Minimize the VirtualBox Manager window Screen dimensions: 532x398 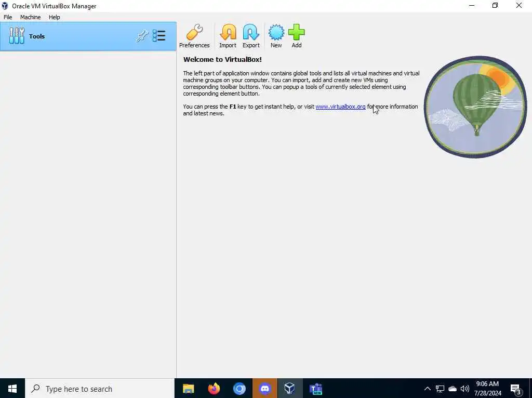[x=472, y=5]
